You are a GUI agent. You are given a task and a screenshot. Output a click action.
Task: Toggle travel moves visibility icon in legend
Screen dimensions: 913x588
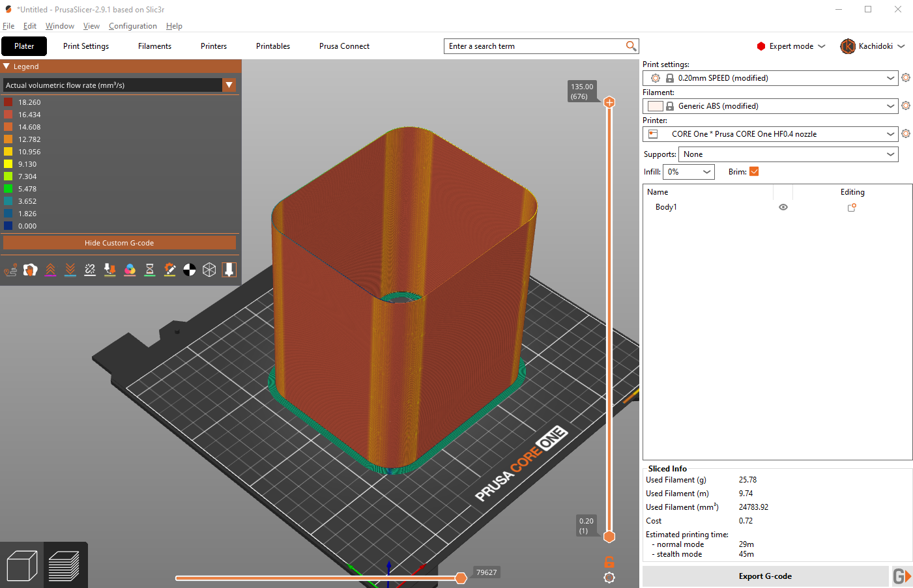point(10,270)
